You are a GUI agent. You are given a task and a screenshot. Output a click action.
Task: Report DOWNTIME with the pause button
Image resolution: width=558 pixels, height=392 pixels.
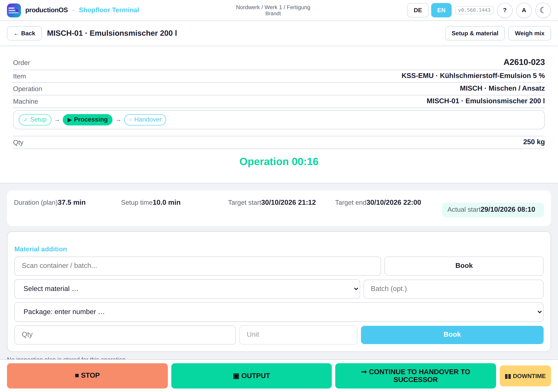(x=525, y=376)
